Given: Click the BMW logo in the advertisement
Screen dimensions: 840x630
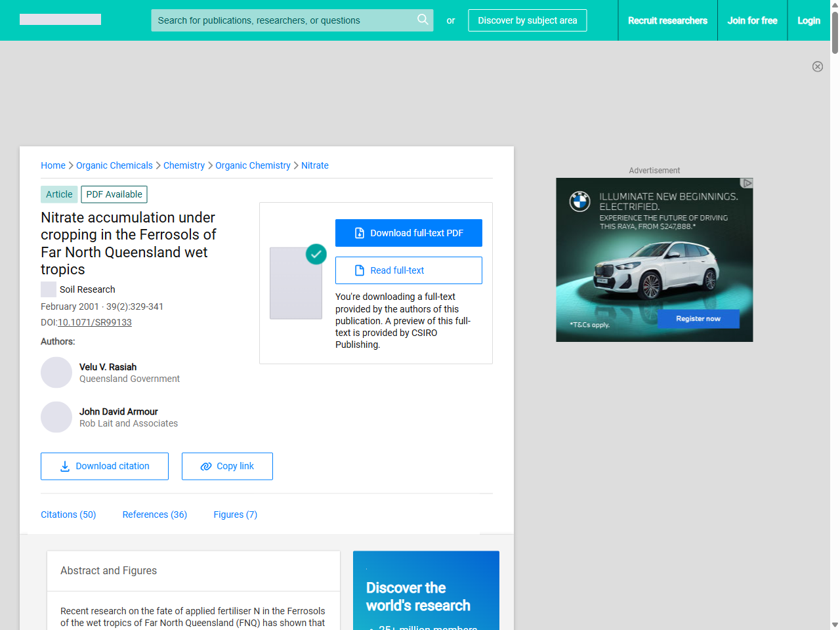Looking at the screenshot, I should tap(579, 201).
